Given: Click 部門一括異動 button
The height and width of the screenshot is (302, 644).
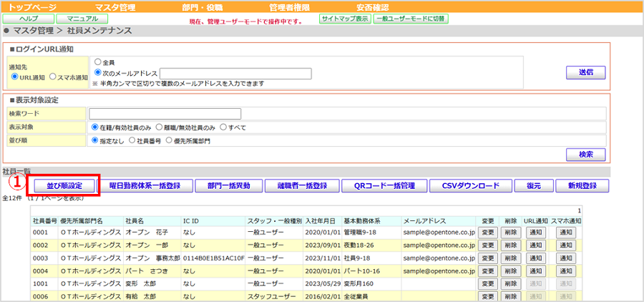Looking at the screenshot, I should pos(229,186).
